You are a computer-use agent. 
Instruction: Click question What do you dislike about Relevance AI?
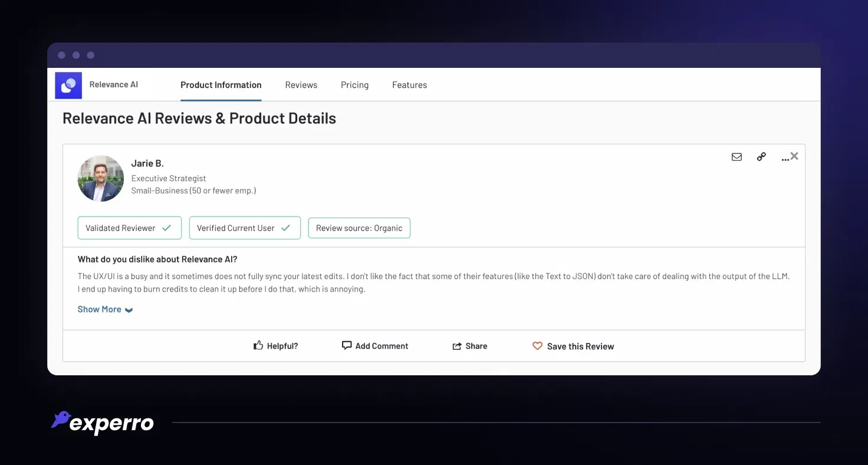click(x=157, y=259)
